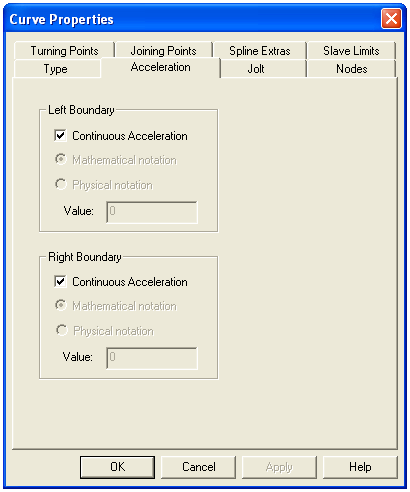Show the Nodes tab
Image resolution: width=410 pixels, height=492 pixels.
[x=351, y=69]
